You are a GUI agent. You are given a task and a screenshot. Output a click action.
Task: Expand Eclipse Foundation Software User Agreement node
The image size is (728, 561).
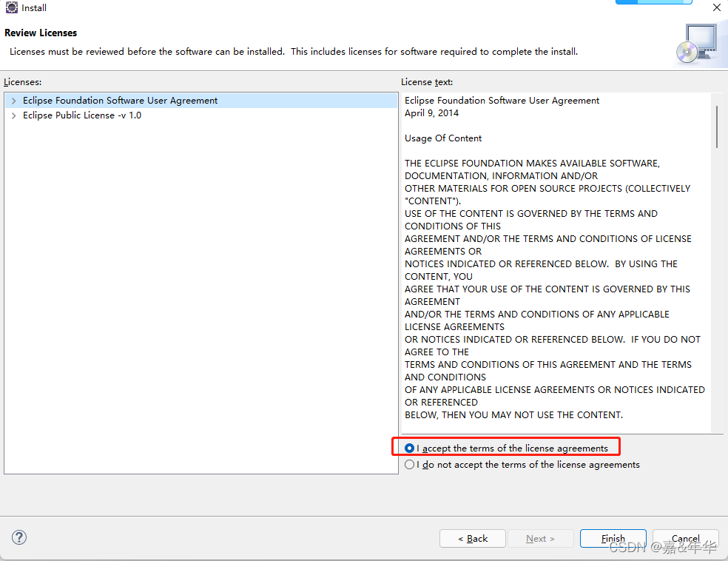13,101
